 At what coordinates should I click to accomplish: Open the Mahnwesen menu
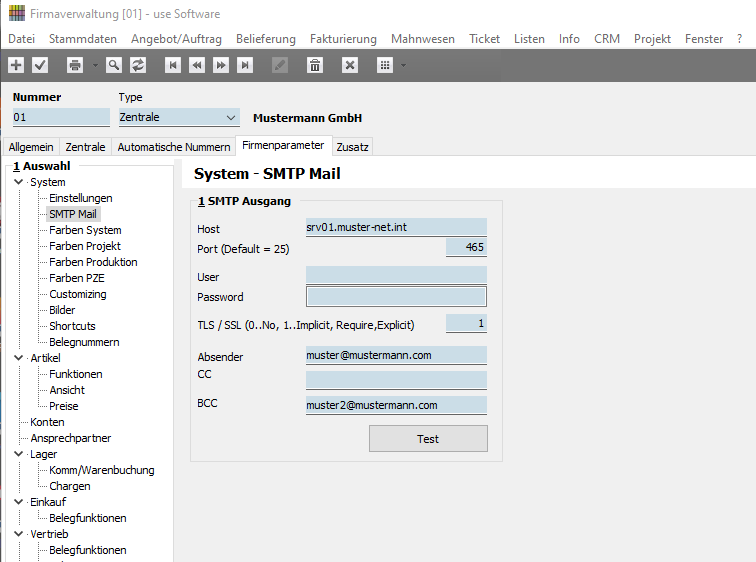pos(423,39)
